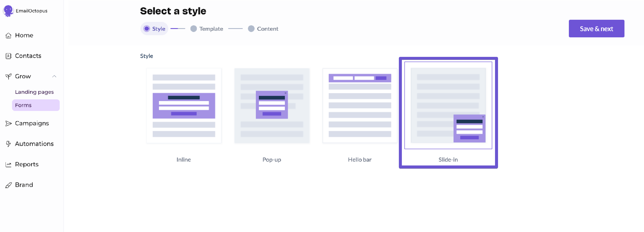Click the Campaigns paper plane icon
The height and width of the screenshot is (232, 644).
[x=9, y=123]
